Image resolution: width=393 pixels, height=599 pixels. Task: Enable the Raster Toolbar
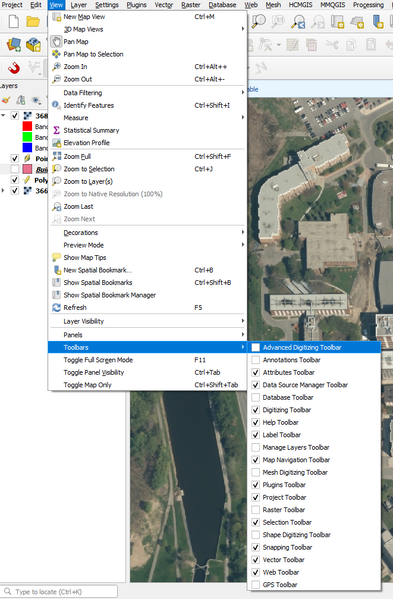(256, 510)
